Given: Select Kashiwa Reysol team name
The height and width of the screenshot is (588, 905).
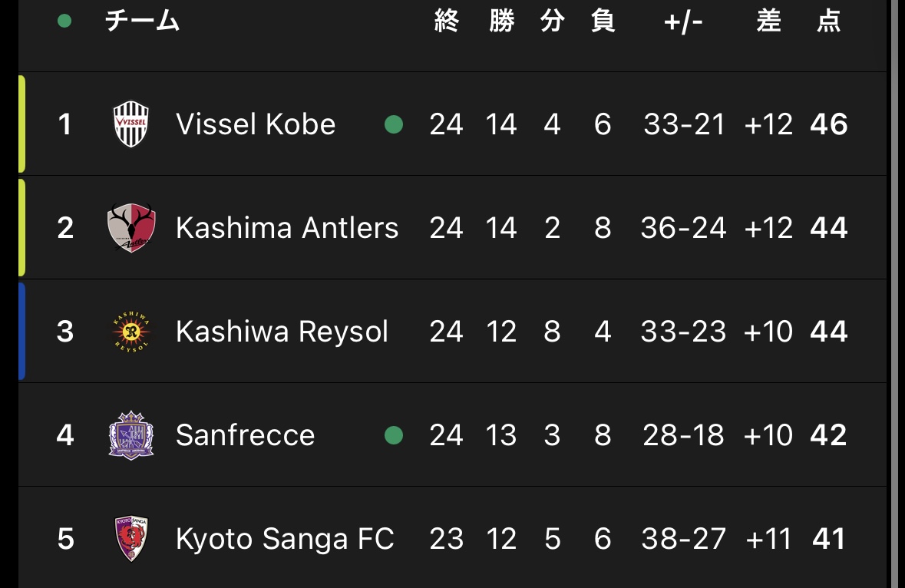Looking at the screenshot, I should point(282,331).
